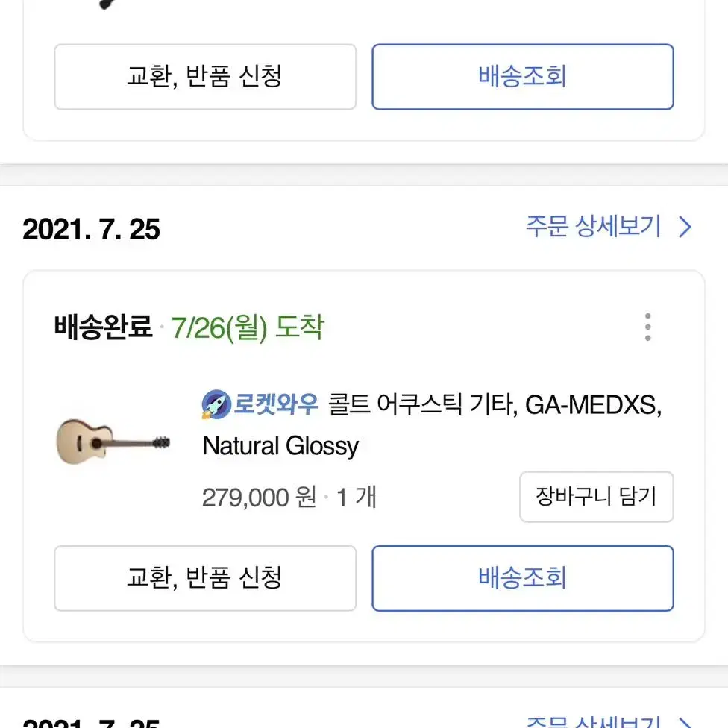The width and height of the screenshot is (728, 728).
Task: Tap the 2021. 7. 25 order date heading
Action: coord(91,229)
